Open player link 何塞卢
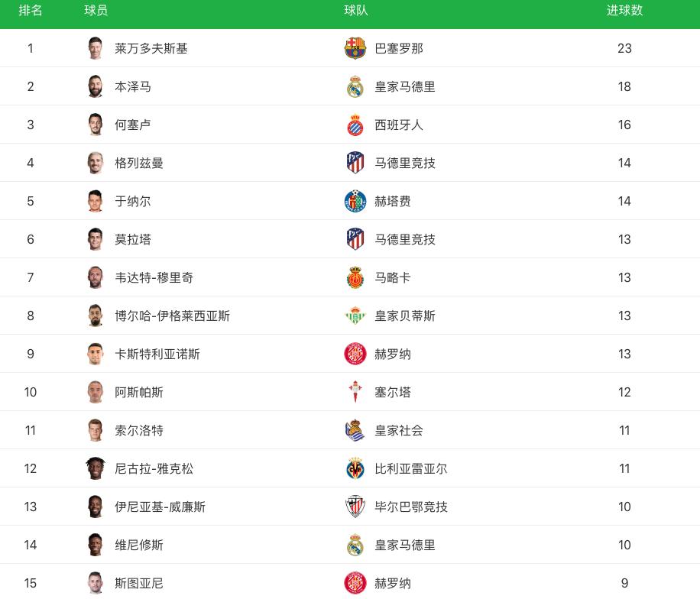700x599 pixels. (x=133, y=125)
